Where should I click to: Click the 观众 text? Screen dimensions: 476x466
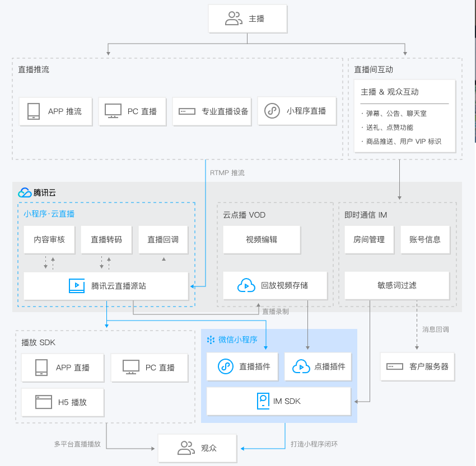[x=209, y=448]
